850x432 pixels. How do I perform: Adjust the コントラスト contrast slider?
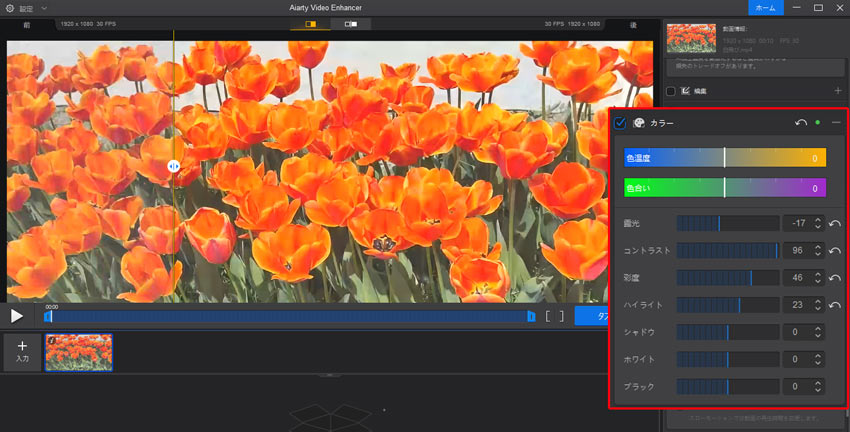pyautogui.click(x=727, y=250)
